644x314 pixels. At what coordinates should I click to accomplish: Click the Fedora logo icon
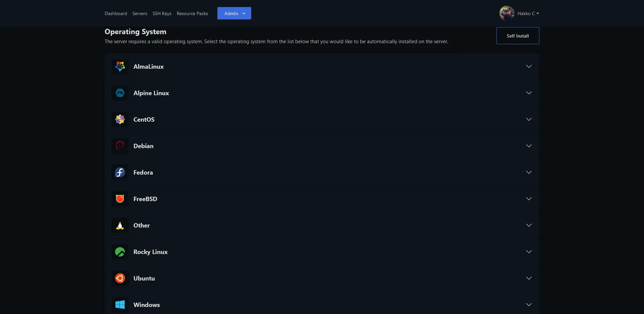(x=120, y=172)
